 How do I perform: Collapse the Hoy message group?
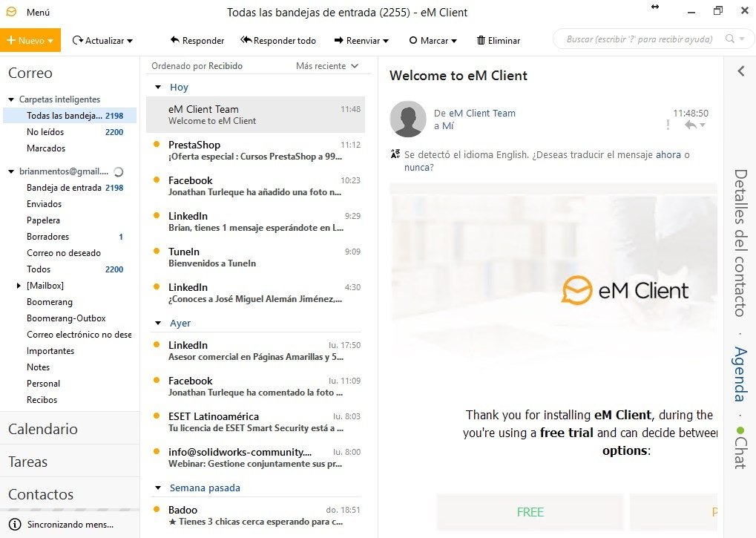[x=158, y=88]
